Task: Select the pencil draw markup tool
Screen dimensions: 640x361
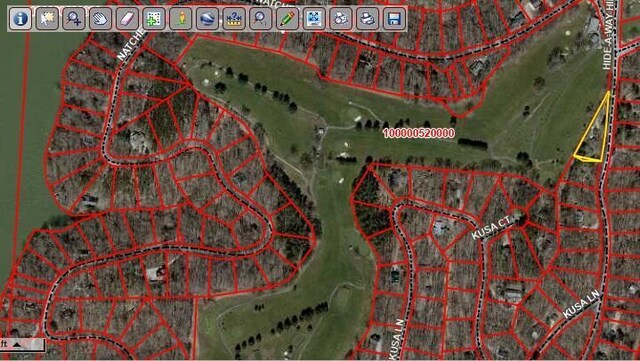Action: point(287,18)
